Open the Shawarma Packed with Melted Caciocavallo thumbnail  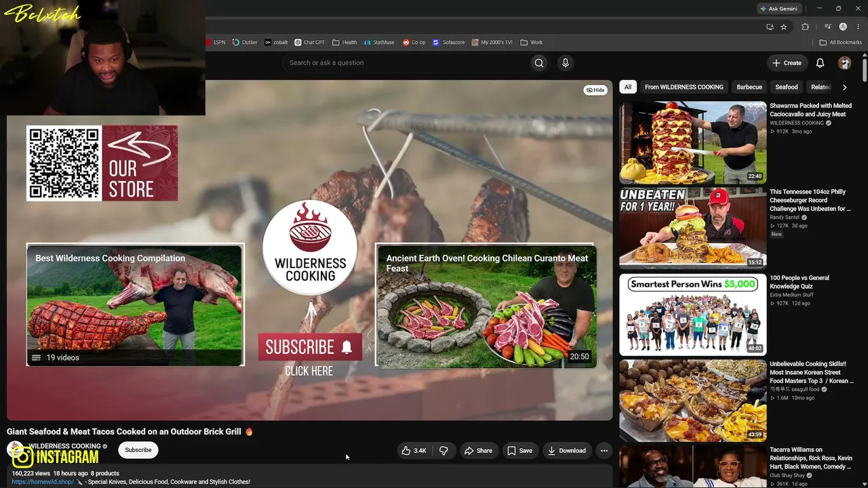click(693, 142)
